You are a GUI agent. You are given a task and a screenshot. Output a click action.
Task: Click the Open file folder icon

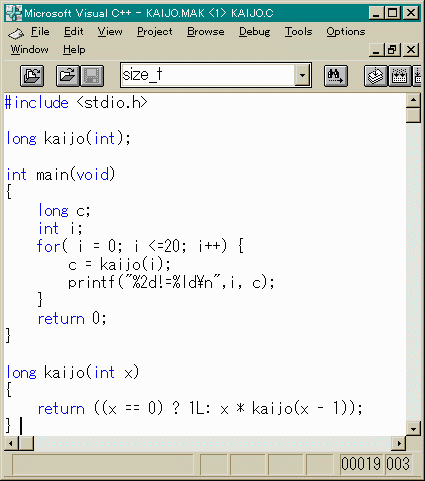pos(68,76)
